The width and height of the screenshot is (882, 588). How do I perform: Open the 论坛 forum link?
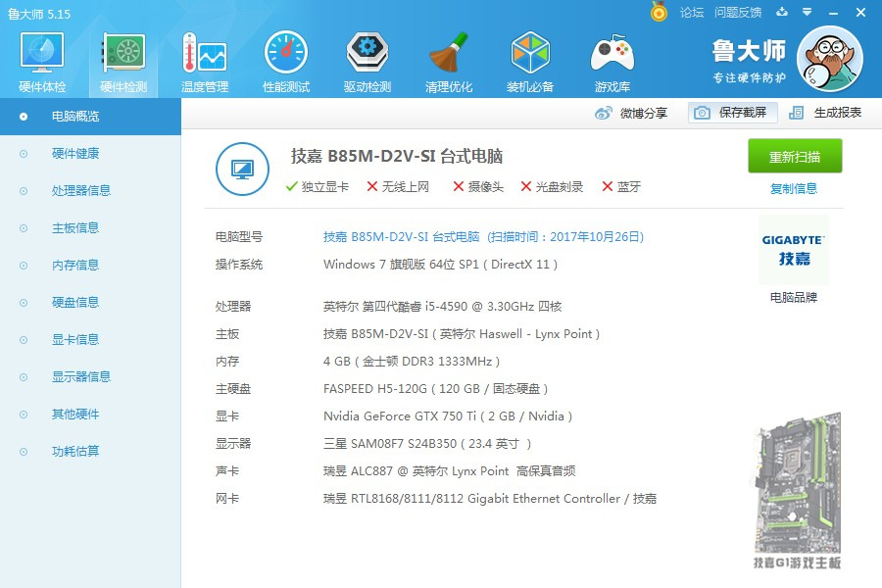click(692, 13)
